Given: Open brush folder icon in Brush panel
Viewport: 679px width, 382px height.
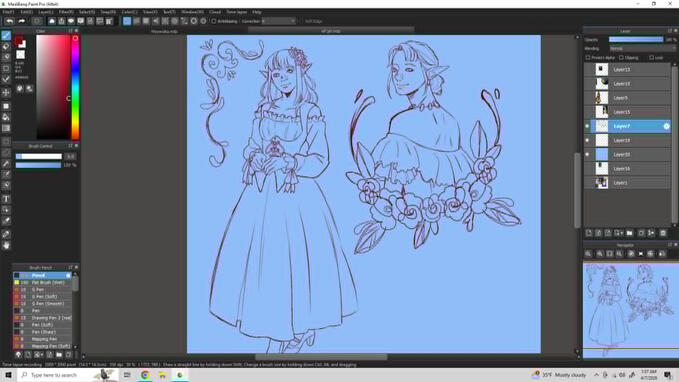Looking at the screenshot, I should (x=59, y=355).
